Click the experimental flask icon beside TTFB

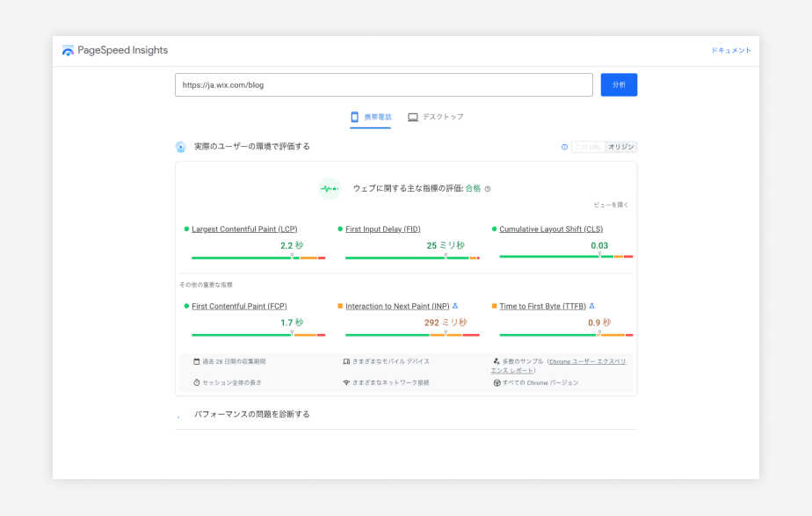(592, 306)
